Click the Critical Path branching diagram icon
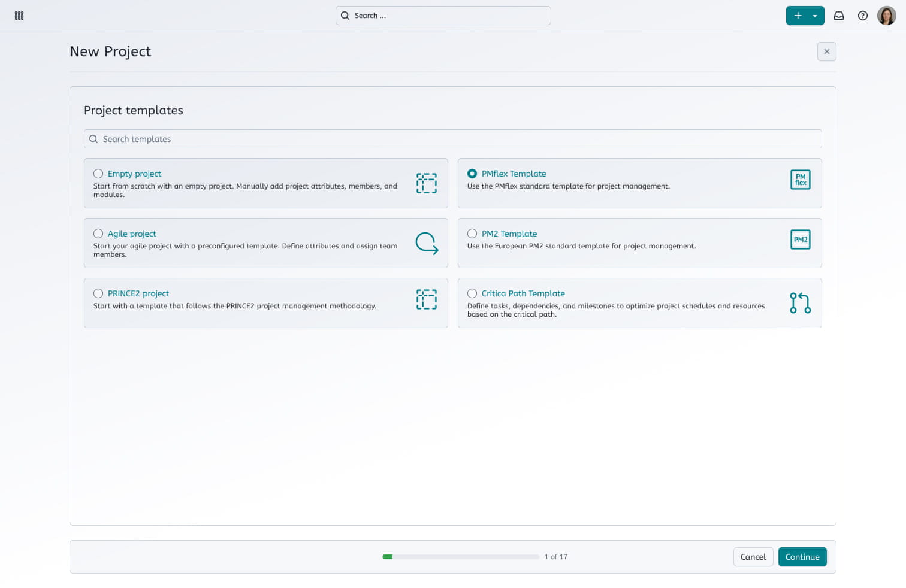 coord(800,303)
